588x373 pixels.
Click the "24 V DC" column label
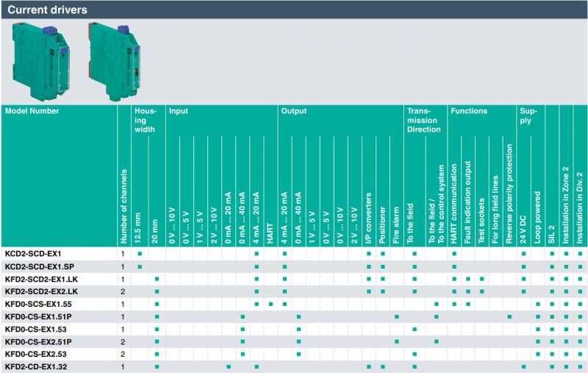point(523,230)
